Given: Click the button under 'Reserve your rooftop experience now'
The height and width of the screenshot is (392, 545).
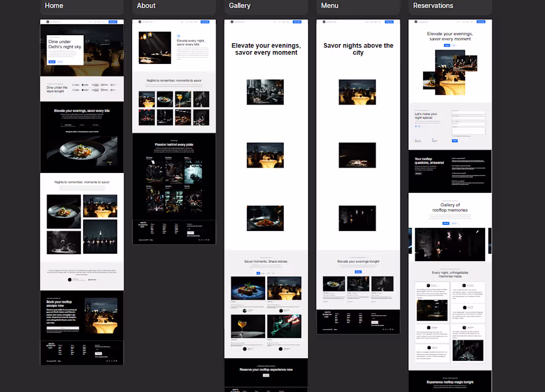Looking at the screenshot, I should 266,375.
